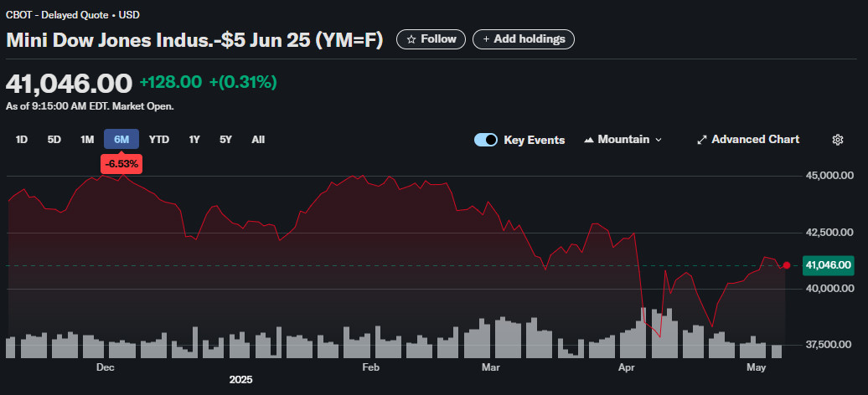Click the +128.00 price change value

[171, 82]
